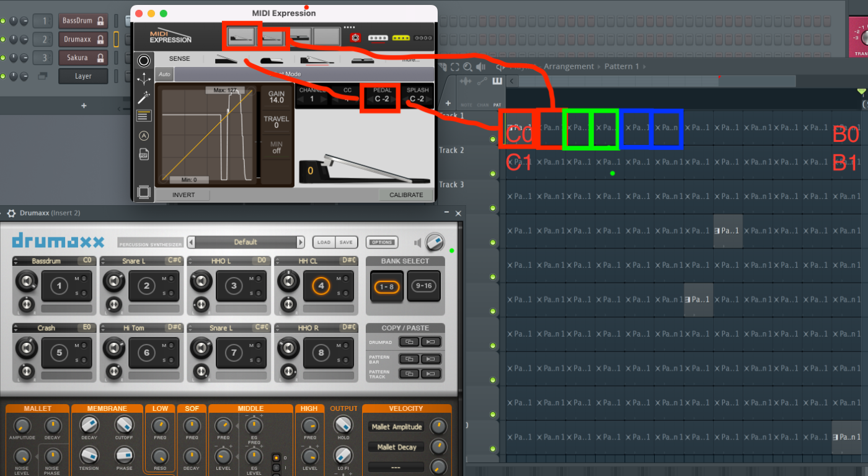Image resolution: width=868 pixels, height=476 pixels.
Task: Click Arrangement in playlist breadcrumb
Action: click(x=569, y=66)
